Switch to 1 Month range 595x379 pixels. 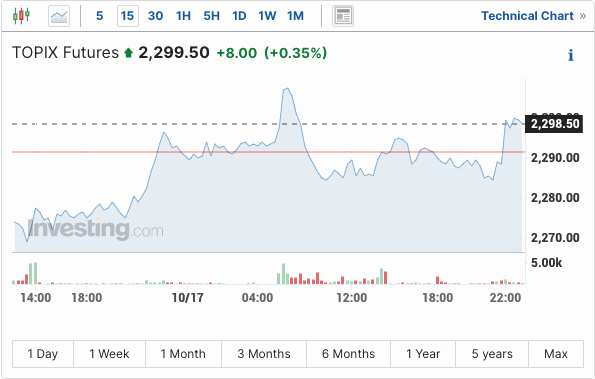[183, 354]
